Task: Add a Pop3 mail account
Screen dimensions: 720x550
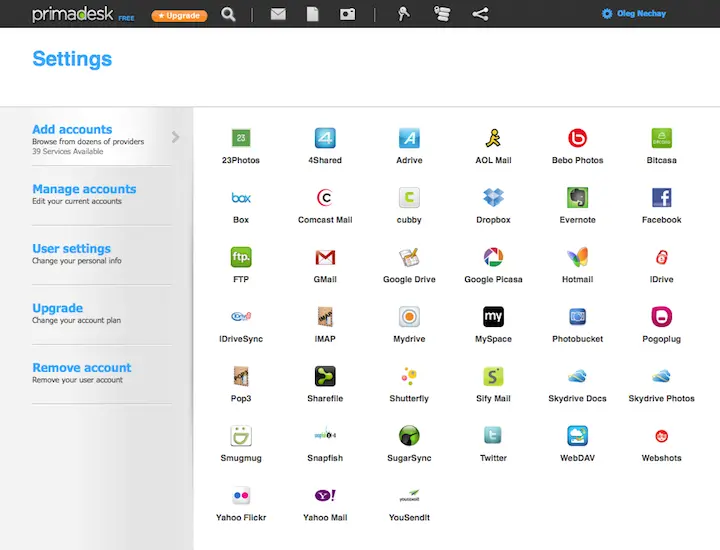Action: point(241,376)
